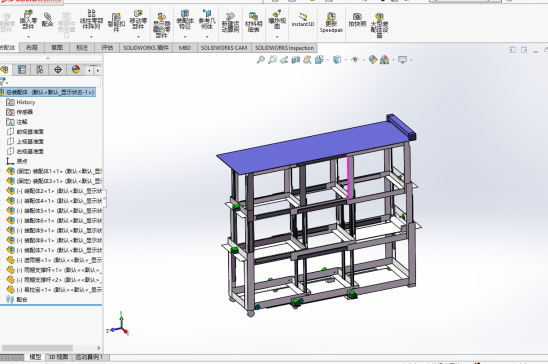Click Update Speedpak icon
Viewport: 548px width, 364px height.
point(331,16)
